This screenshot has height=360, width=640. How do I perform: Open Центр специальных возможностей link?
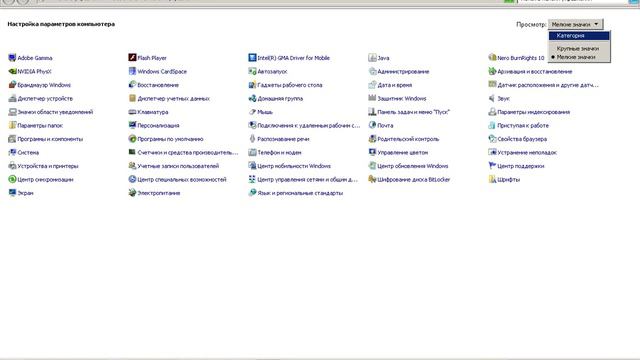click(x=182, y=179)
